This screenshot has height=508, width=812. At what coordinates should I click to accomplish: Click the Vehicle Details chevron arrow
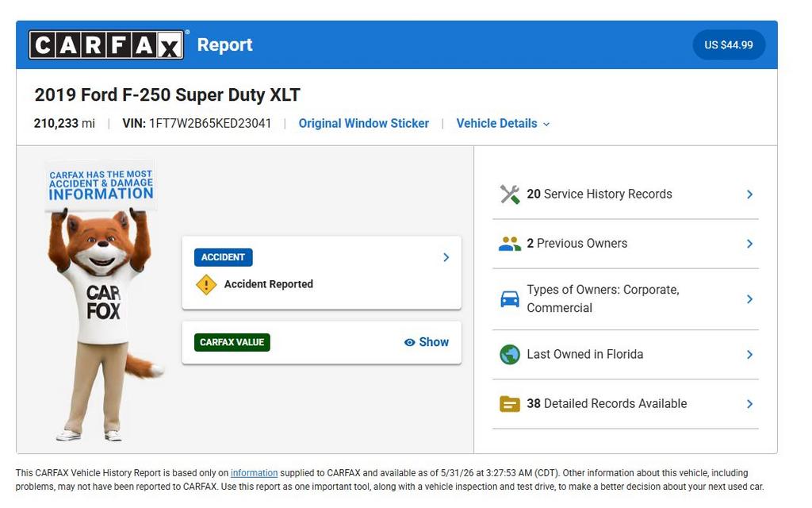(x=546, y=125)
